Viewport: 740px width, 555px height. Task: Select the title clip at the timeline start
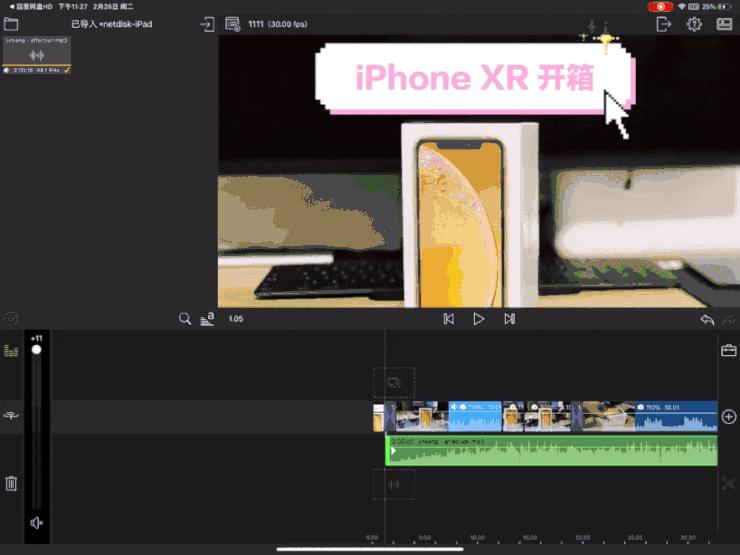[378, 417]
